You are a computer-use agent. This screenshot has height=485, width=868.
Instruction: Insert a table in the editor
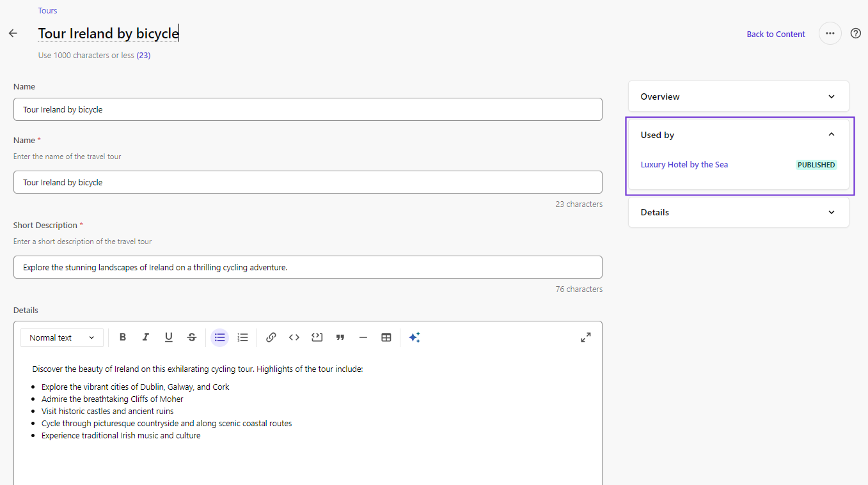click(386, 337)
